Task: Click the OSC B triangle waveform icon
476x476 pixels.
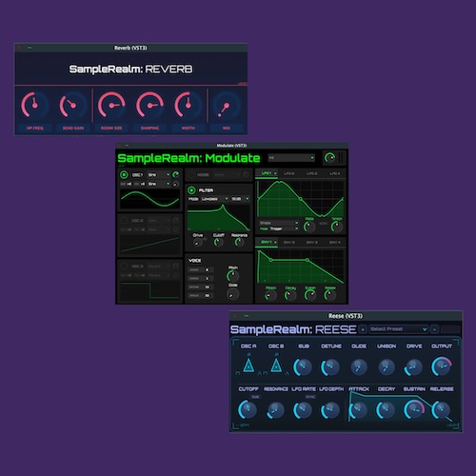Action: point(276,366)
